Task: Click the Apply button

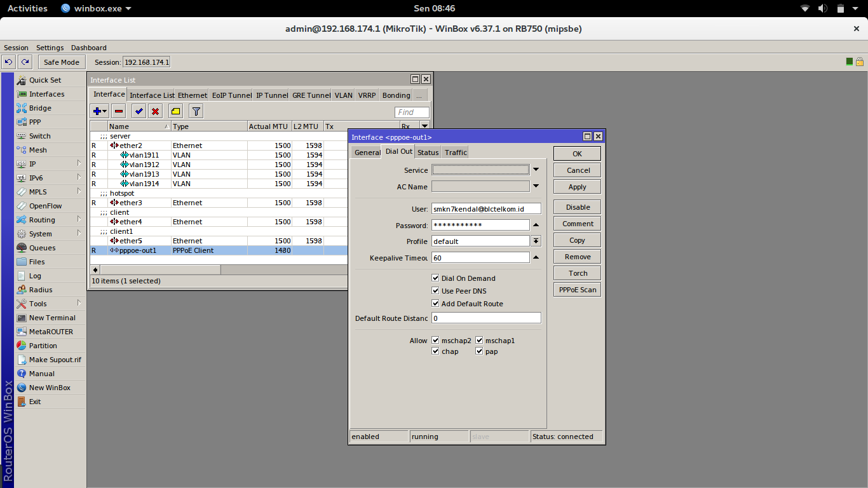Action: (x=578, y=187)
